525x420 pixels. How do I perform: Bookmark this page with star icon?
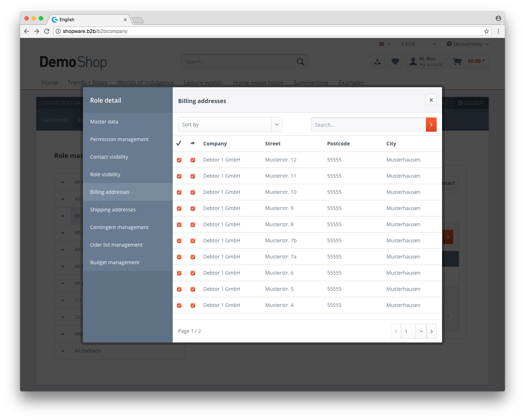tap(486, 31)
